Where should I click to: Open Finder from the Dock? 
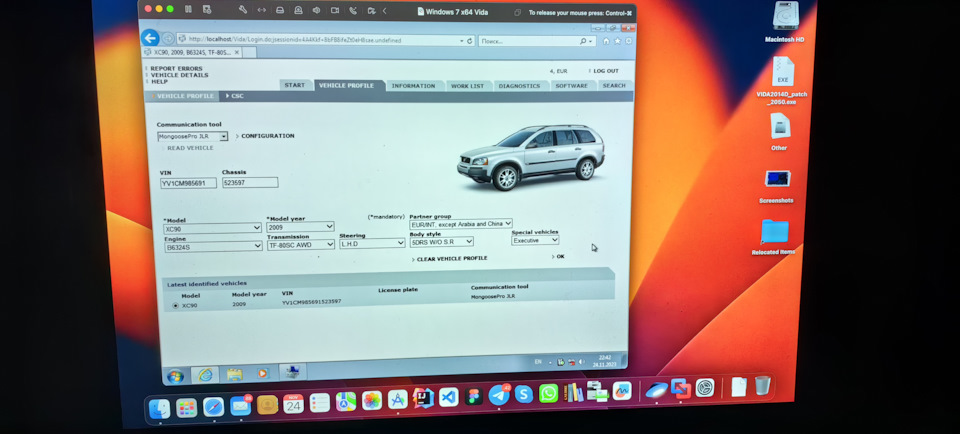pyautogui.click(x=160, y=408)
